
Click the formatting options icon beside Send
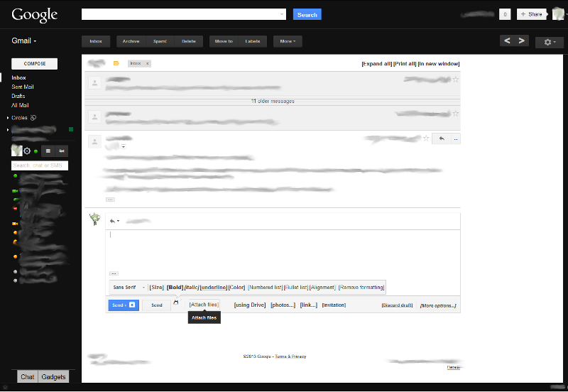coord(176,302)
